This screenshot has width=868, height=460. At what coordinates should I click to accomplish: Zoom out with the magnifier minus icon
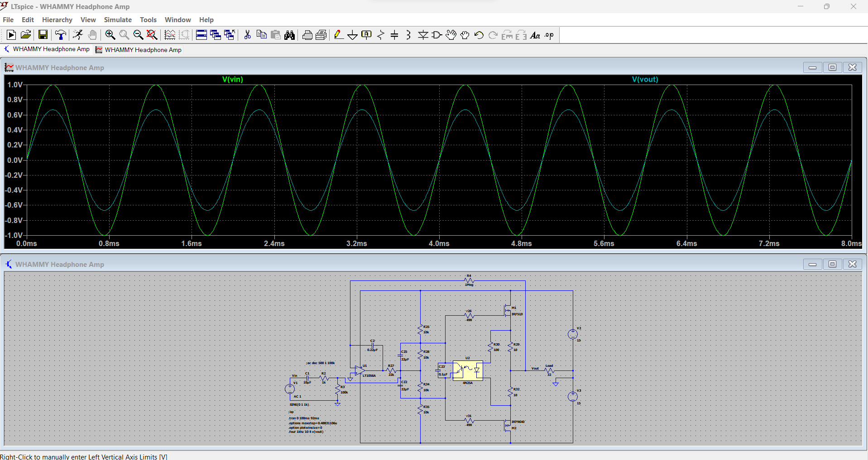138,35
